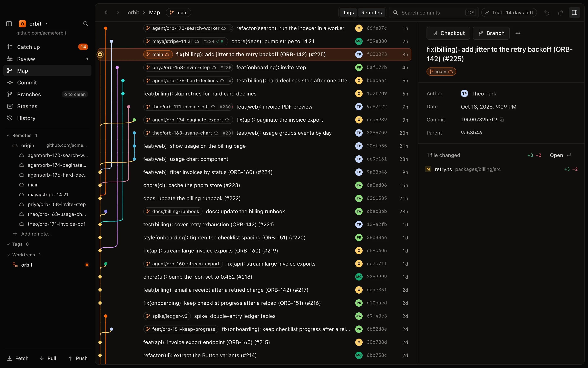
Task: Click parent commit link 9a53b46
Action: pyautogui.click(x=471, y=133)
